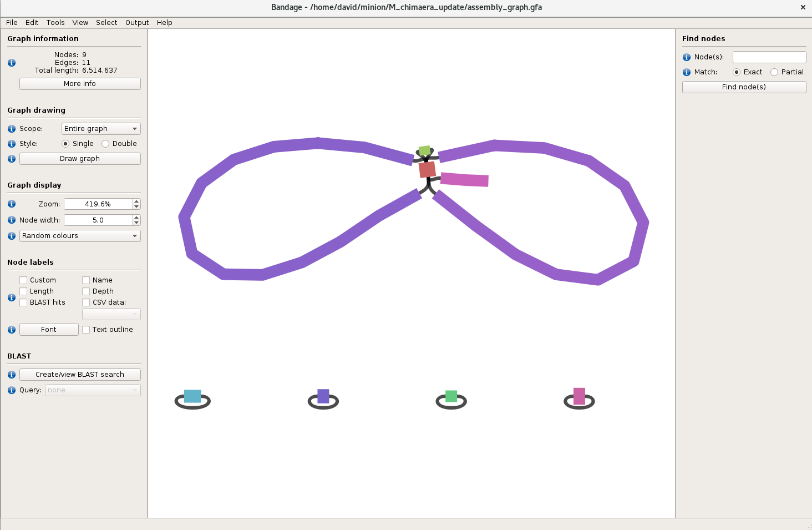Increase zoom with the up stepper arrow

pyautogui.click(x=136, y=201)
